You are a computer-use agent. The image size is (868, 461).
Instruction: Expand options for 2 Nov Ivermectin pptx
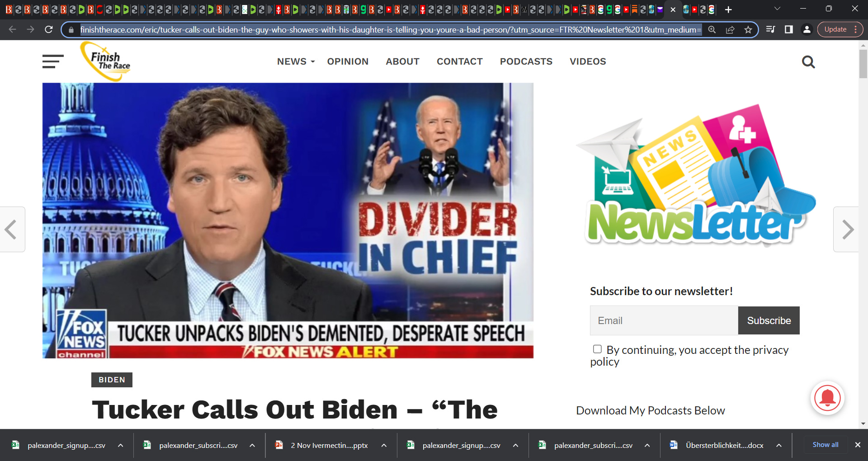(384, 445)
